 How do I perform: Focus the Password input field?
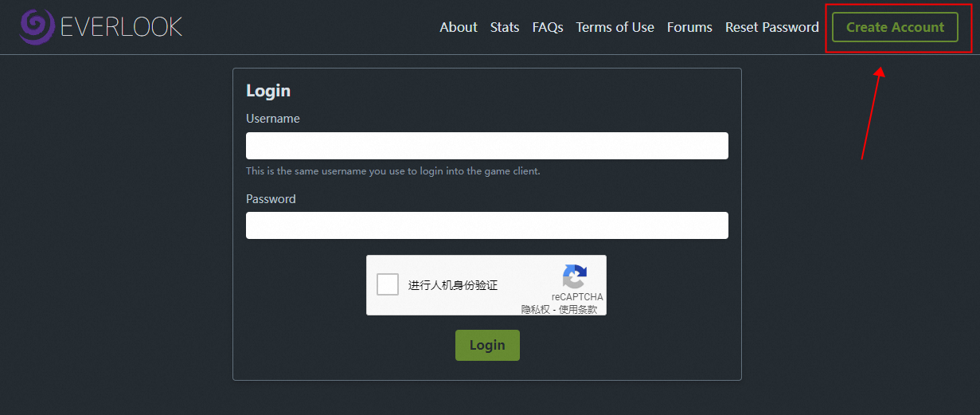pyautogui.click(x=486, y=225)
